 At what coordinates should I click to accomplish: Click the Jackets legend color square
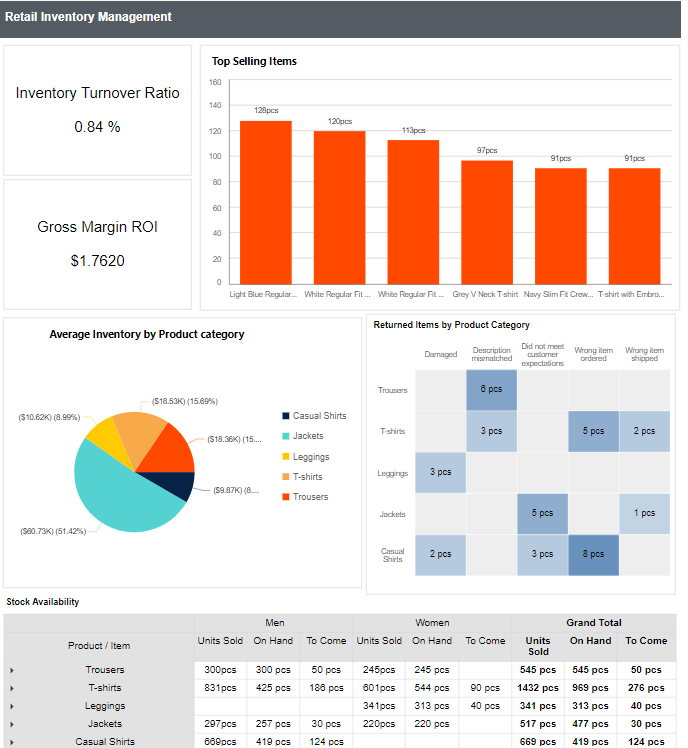click(x=285, y=436)
